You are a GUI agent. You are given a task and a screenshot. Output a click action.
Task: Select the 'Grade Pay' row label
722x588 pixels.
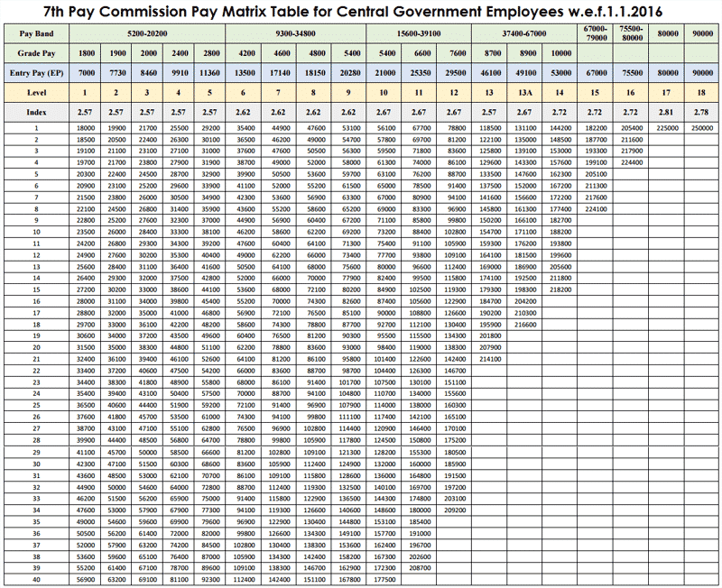[36, 53]
